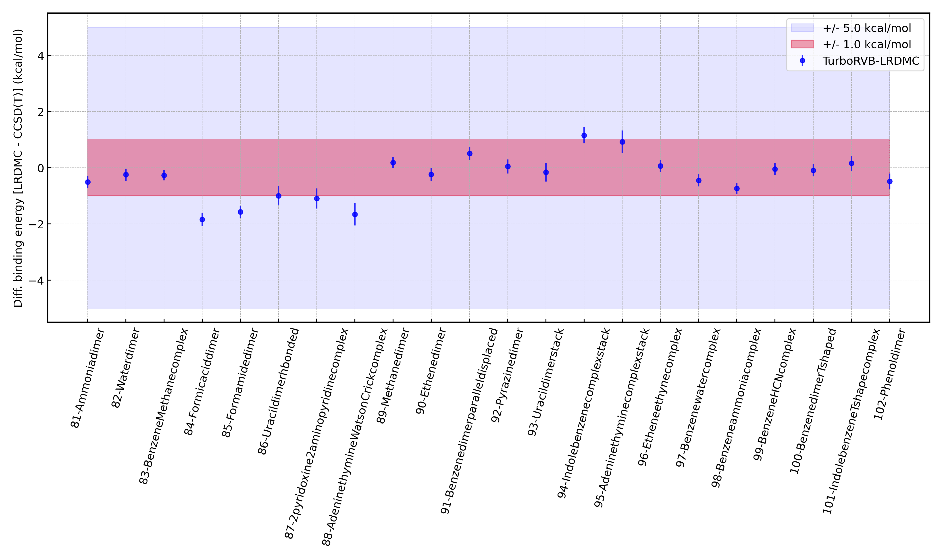Select the TurboRVB-LRDMC legend text

[x=871, y=61]
